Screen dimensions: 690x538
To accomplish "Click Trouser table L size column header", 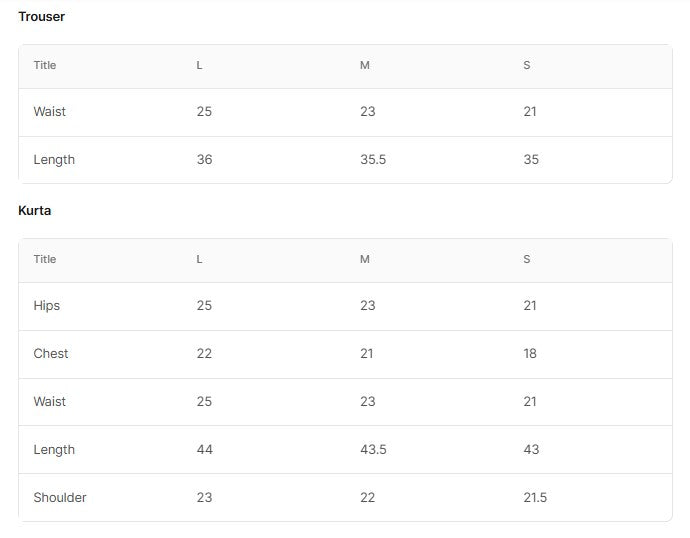I will [x=199, y=65].
